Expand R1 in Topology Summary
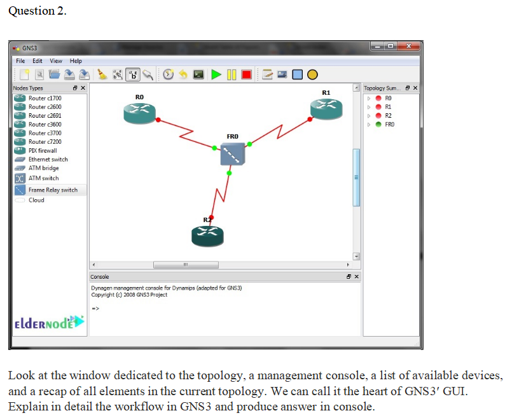Image resolution: width=512 pixels, height=420 pixels. click(369, 107)
